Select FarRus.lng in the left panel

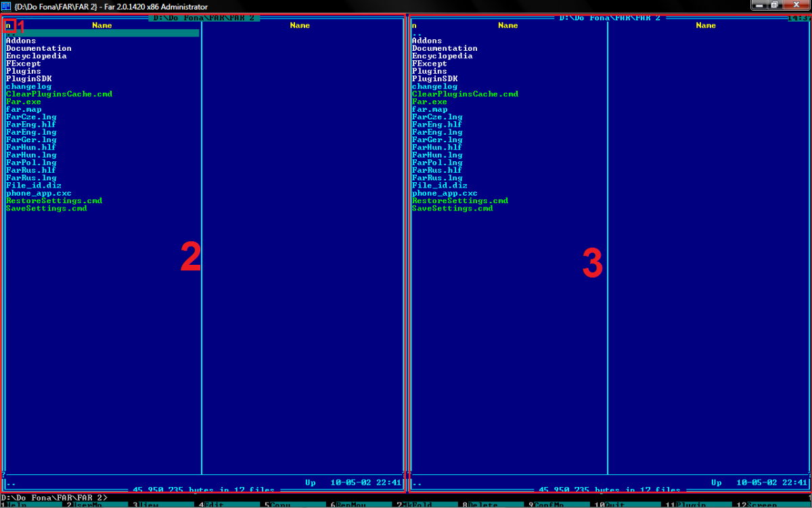pyautogui.click(x=31, y=178)
